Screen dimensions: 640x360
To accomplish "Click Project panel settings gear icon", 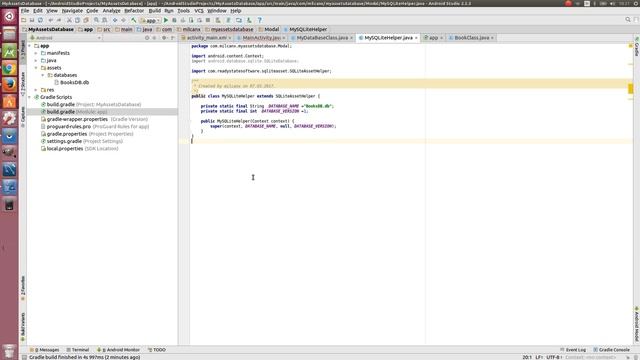I will (164, 38).
